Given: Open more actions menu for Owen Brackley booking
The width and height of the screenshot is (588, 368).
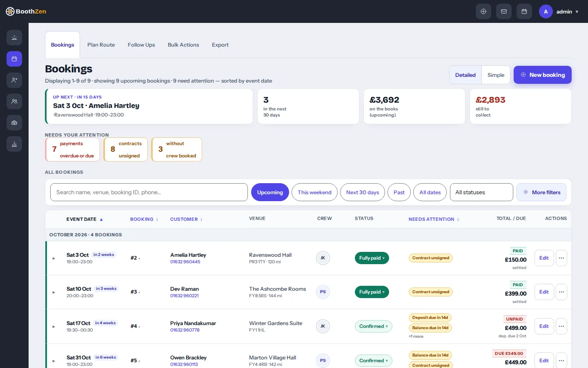Looking at the screenshot, I should tap(561, 360).
